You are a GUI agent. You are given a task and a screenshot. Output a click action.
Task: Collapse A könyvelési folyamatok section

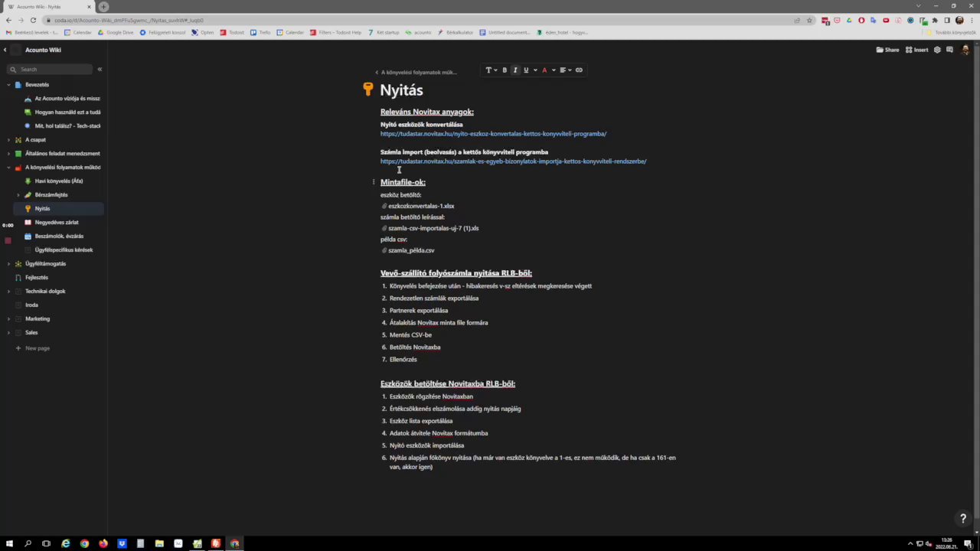[8, 168]
